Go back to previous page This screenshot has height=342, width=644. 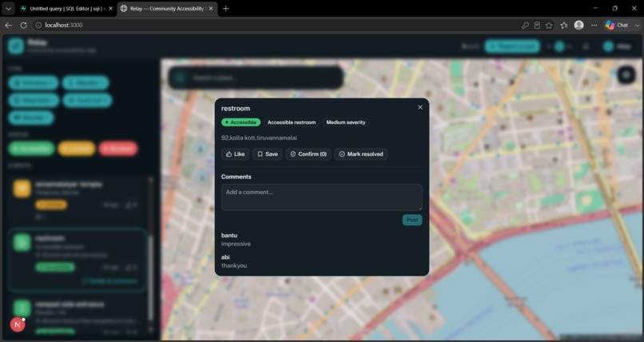click(x=8, y=25)
